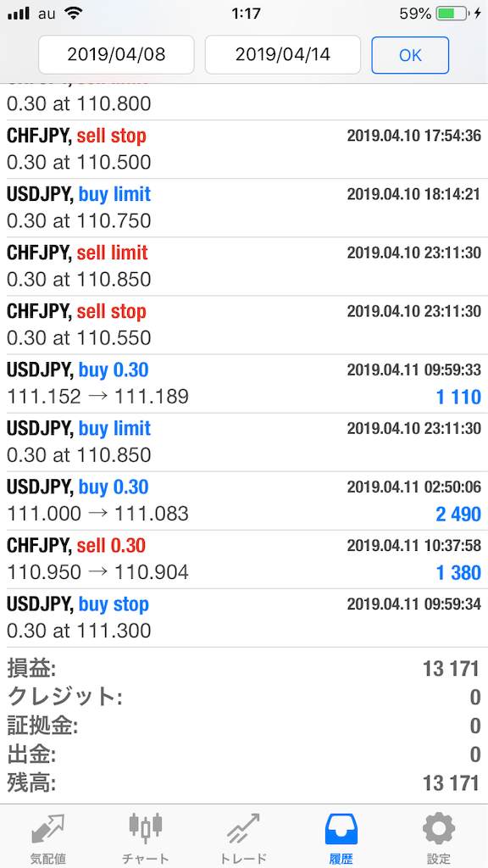Image resolution: width=488 pixels, height=868 pixels.
Task: Select the 履歴 history tab icon
Action: coord(341,829)
